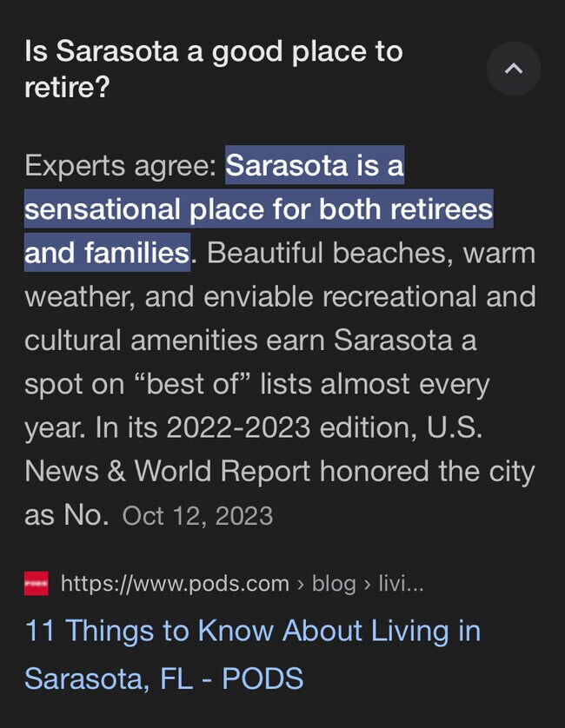
Task: Open the "11 Things to Know" PODS link
Action: (x=252, y=631)
